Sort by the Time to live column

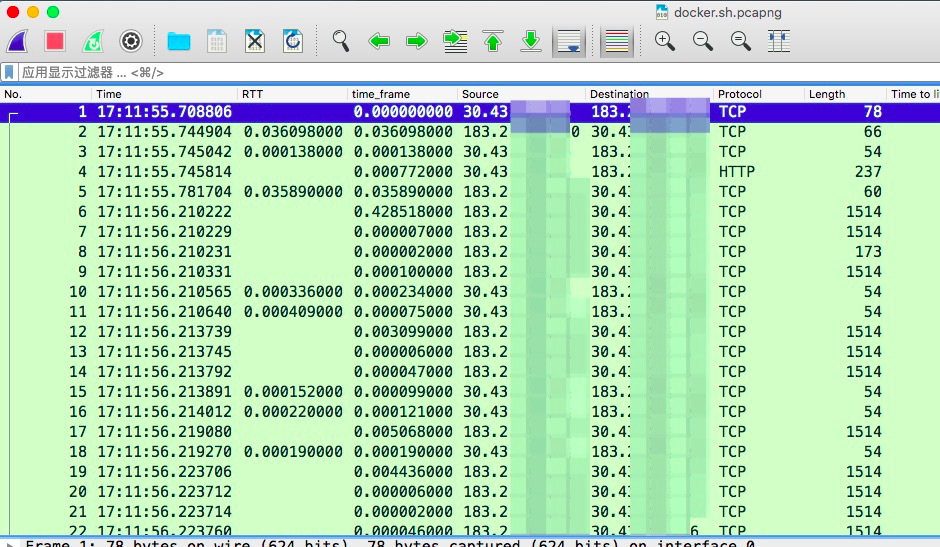pyautogui.click(x=914, y=94)
